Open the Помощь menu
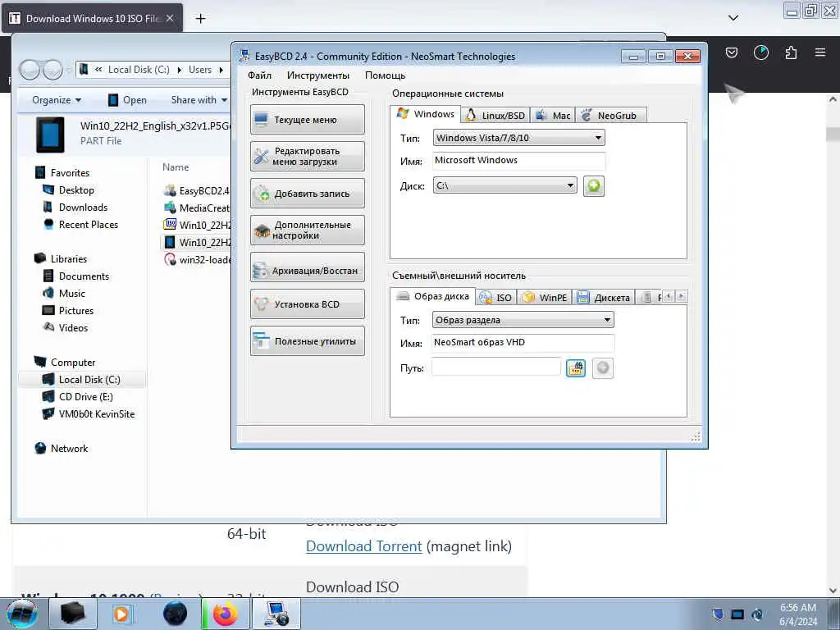 pos(385,75)
